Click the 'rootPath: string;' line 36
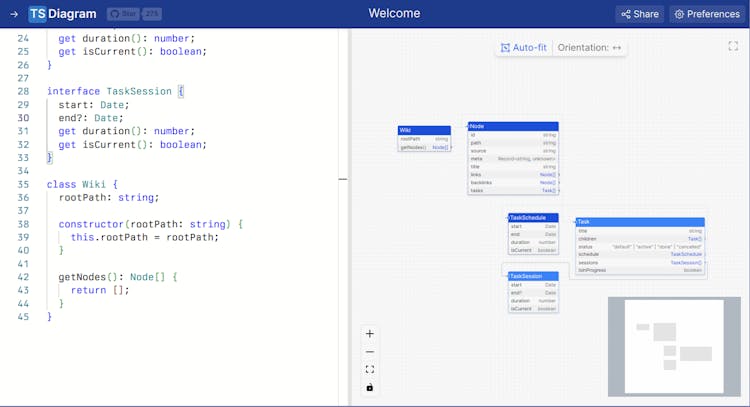Image resolution: width=750 pixels, height=407 pixels. click(x=109, y=198)
